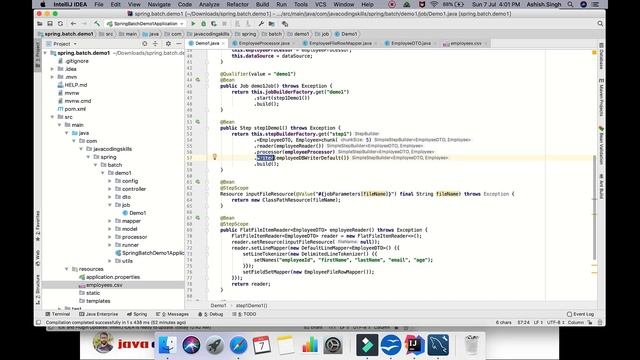The image size is (640, 360).
Task: Open the Navigate menu
Action: pyautogui.click(x=159, y=4)
